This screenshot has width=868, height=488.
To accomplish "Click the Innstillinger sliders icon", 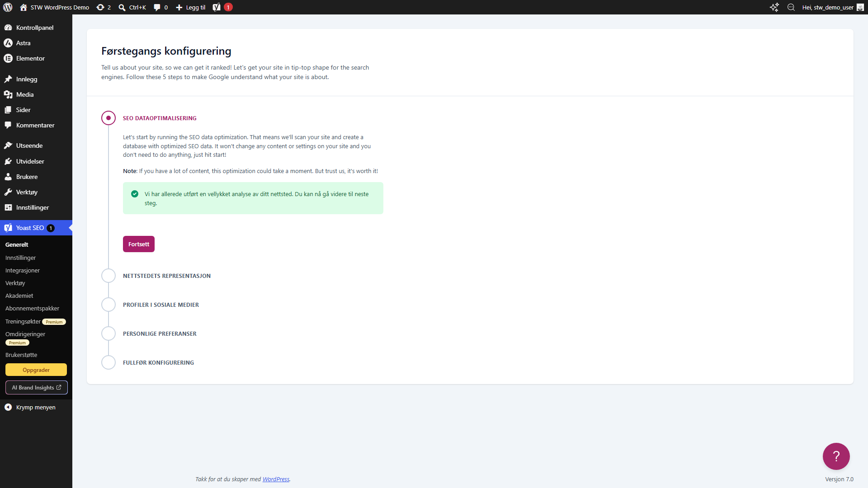I will (8, 207).
